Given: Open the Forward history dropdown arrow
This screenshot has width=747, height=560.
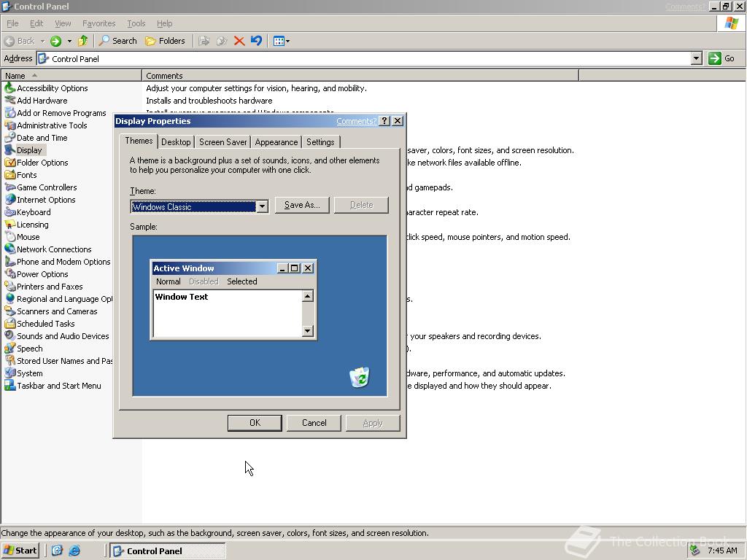Looking at the screenshot, I should [69, 41].
